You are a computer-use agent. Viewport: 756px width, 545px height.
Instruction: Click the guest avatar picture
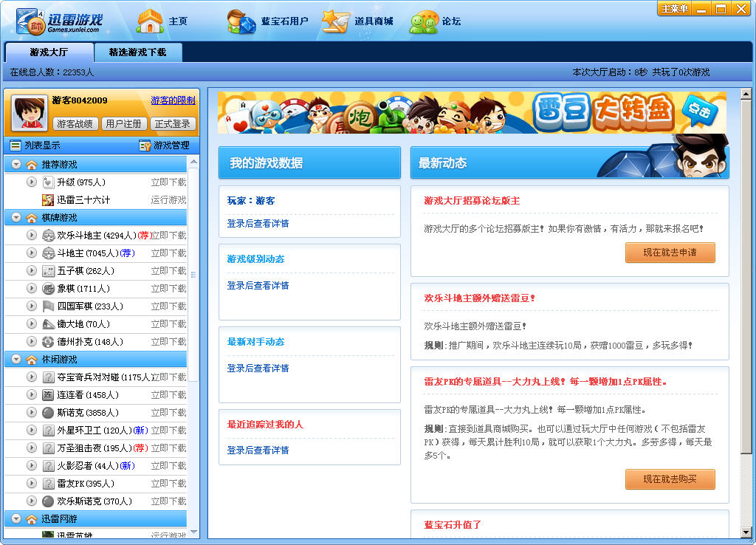30,113
